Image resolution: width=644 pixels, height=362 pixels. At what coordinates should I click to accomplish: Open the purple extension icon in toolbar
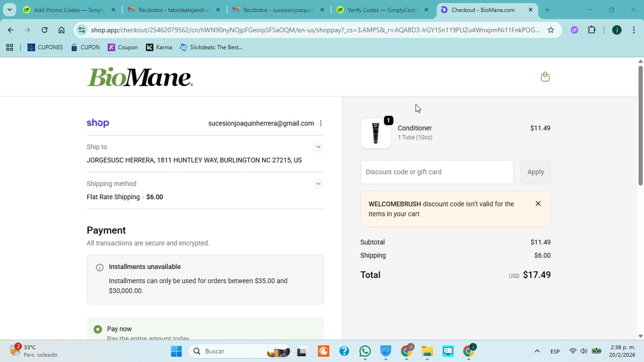[574, 30]
